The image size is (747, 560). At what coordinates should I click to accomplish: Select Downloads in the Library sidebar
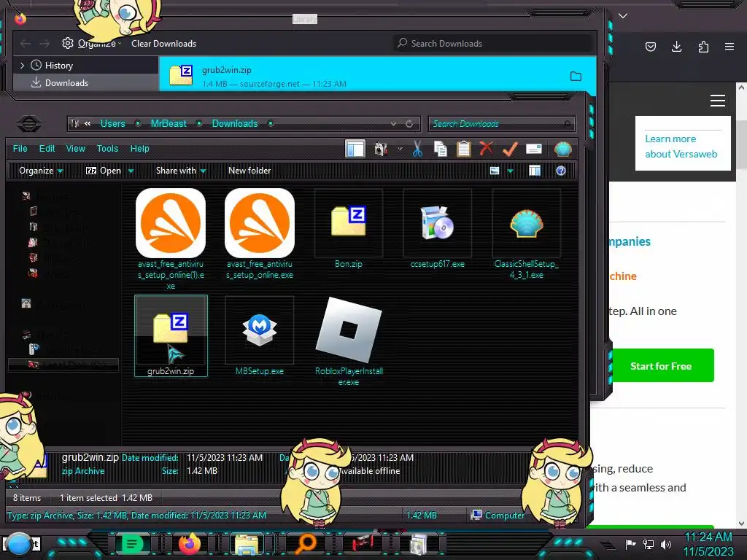pyautogui.click(x=86, y=83)
